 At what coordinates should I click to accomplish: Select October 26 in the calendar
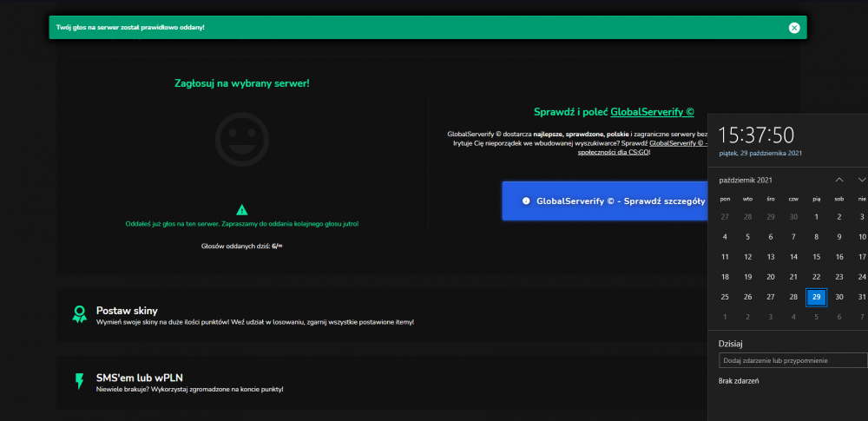[x=748, y=297]
